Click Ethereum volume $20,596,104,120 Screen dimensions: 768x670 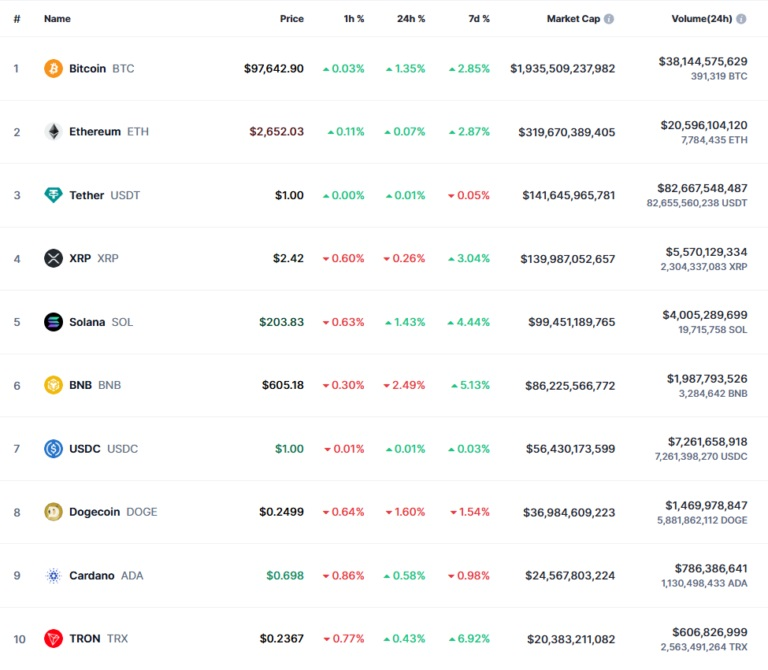(704, 125)
